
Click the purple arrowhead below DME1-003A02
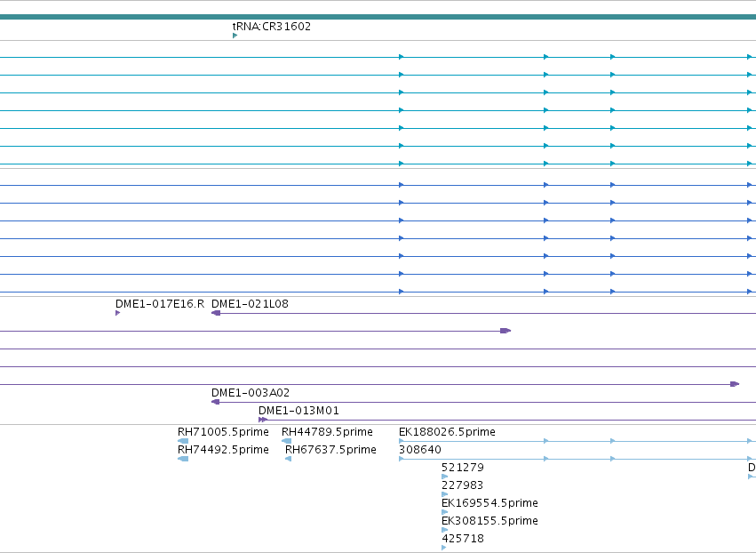tap(216, 402)
